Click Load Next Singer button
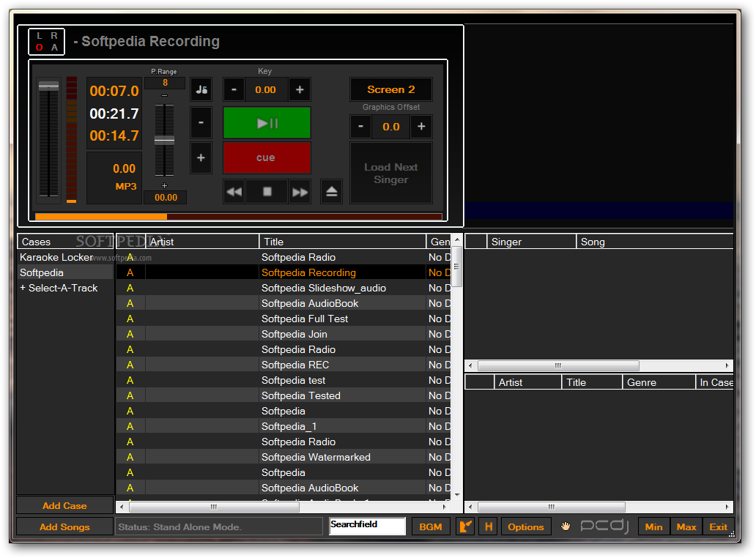This screenshot has height=558, width=756. coord(391,173)
